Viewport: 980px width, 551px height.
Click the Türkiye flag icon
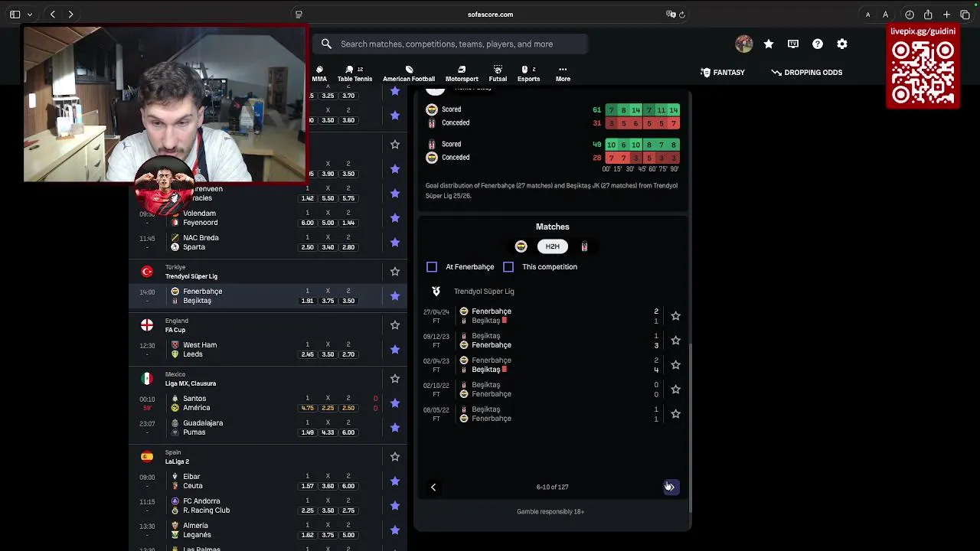click(147, 272)
